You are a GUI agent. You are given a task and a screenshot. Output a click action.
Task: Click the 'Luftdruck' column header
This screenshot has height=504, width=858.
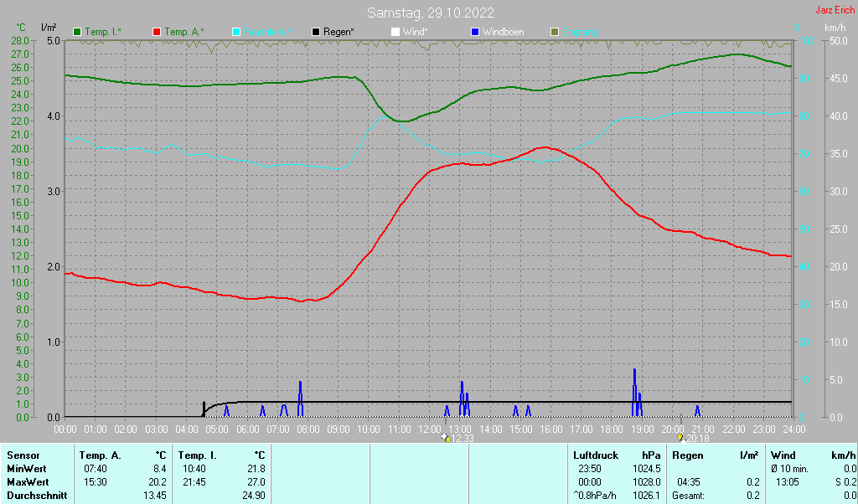tap(596, 455)
